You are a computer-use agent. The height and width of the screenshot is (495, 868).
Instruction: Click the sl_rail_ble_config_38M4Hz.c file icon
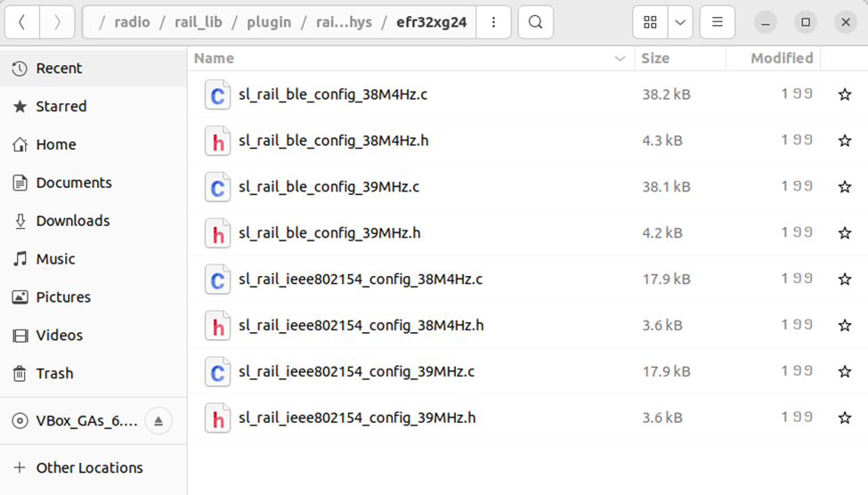tap(217, 94)
